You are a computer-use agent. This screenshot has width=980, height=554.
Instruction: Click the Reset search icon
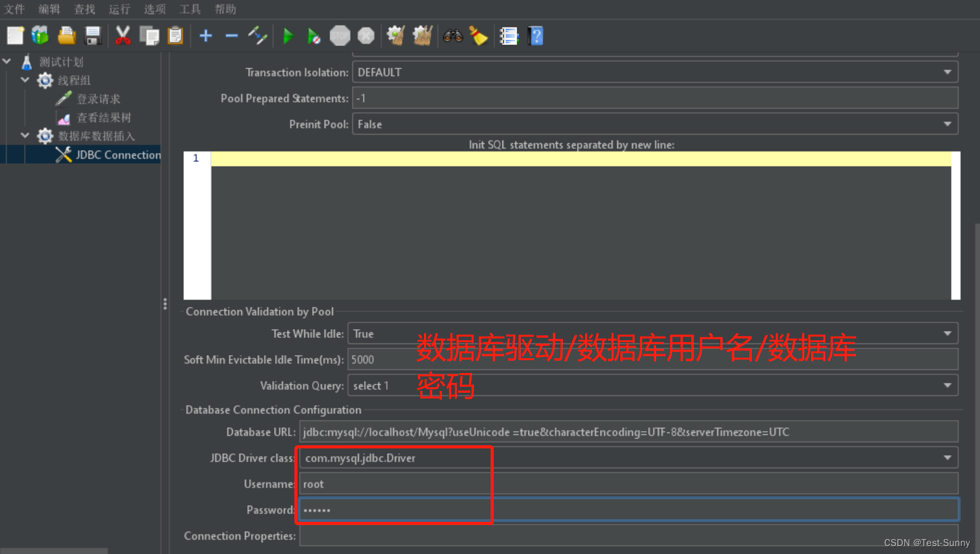tap(478, 36)
